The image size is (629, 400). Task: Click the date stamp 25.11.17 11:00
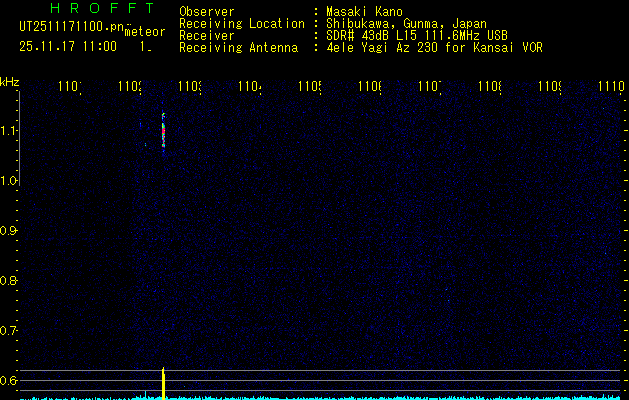[68, 46]
